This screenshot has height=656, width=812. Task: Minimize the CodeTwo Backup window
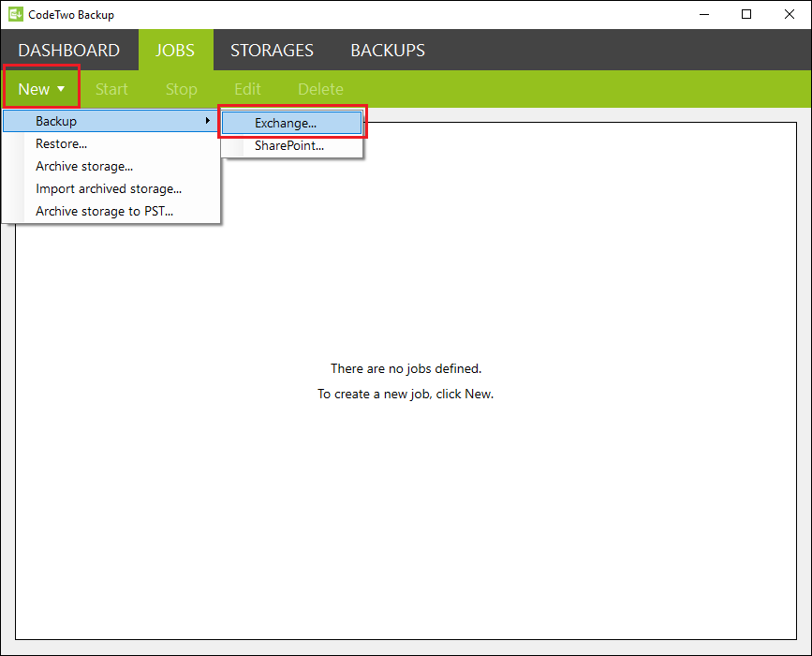click(x=704, y=14)
